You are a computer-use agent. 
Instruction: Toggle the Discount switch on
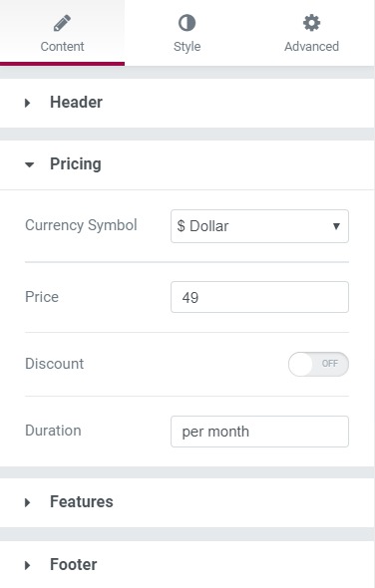[318, 364]
